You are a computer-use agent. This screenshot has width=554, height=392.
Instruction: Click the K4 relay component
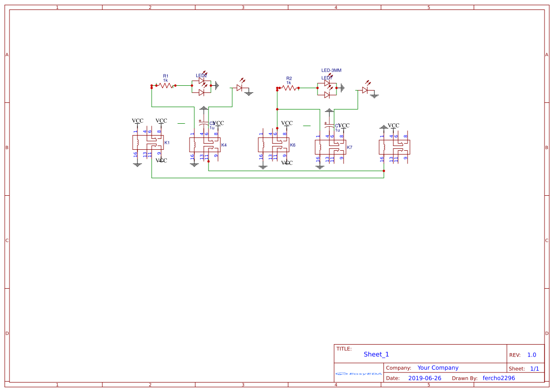tap(205, 145)
